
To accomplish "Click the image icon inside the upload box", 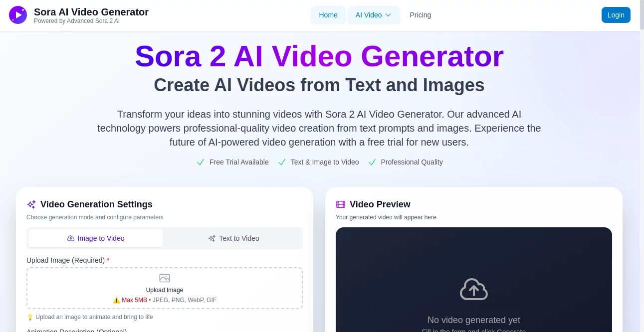I will coord(165,278).
